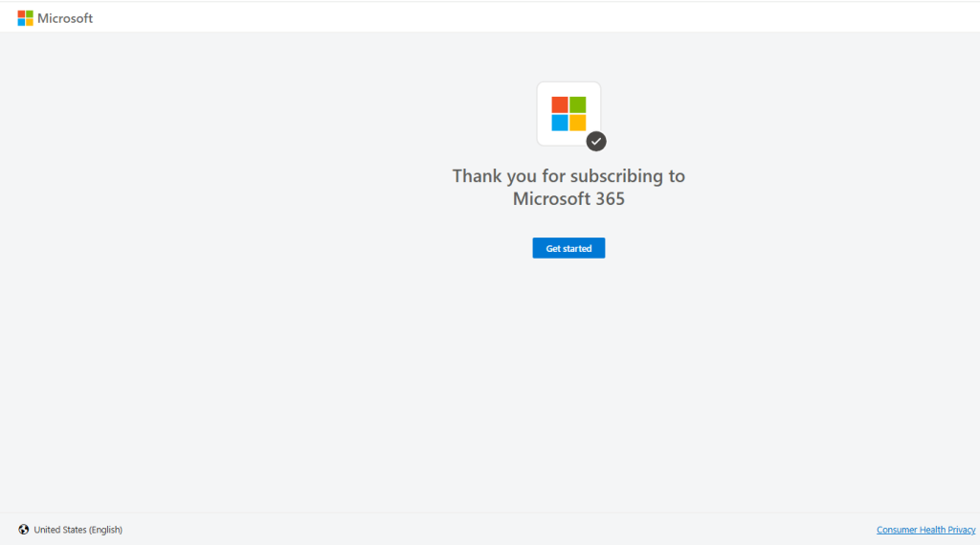Click the checkmark badge on the logo tile

pos(596,141)
